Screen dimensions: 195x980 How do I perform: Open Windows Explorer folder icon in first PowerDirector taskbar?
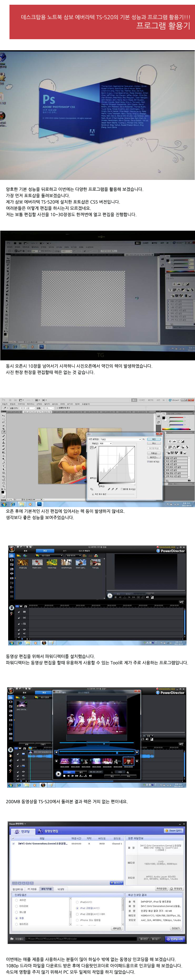point(27,643)
